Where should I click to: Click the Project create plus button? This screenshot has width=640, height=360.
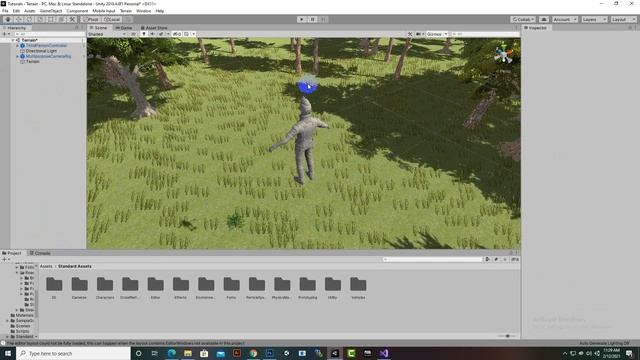tap(4, 260)
